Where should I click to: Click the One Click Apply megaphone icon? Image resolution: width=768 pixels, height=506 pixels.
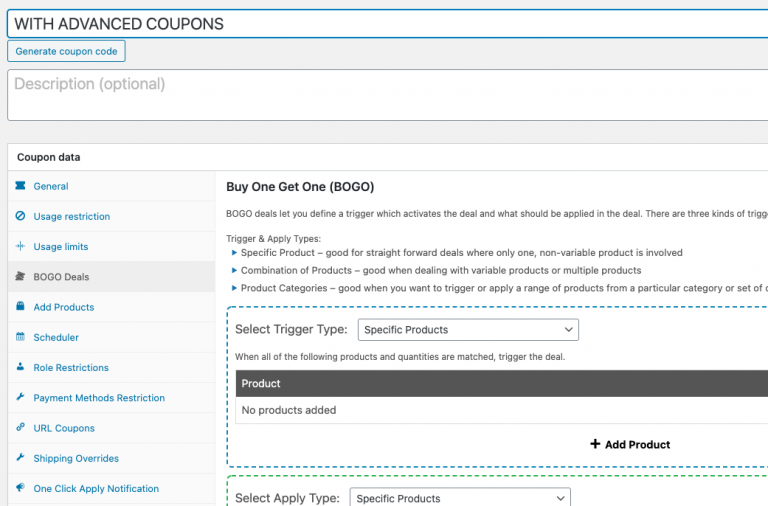coord(20,488)
